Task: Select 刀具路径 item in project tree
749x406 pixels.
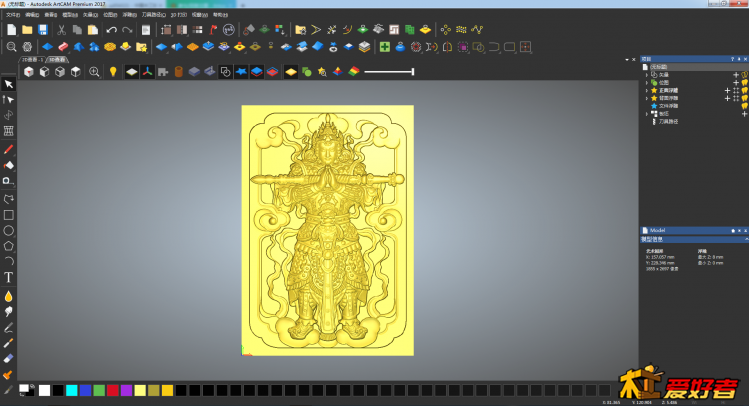Action: pyautogui.click(x=668, y=122)
